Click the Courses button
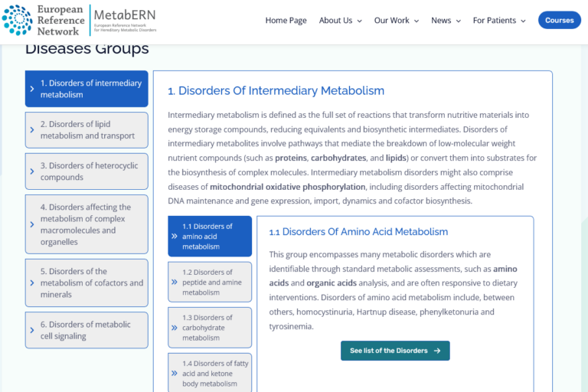Image resolution: width=588 pixels, height=392 pixels. [x=560, y=20]
